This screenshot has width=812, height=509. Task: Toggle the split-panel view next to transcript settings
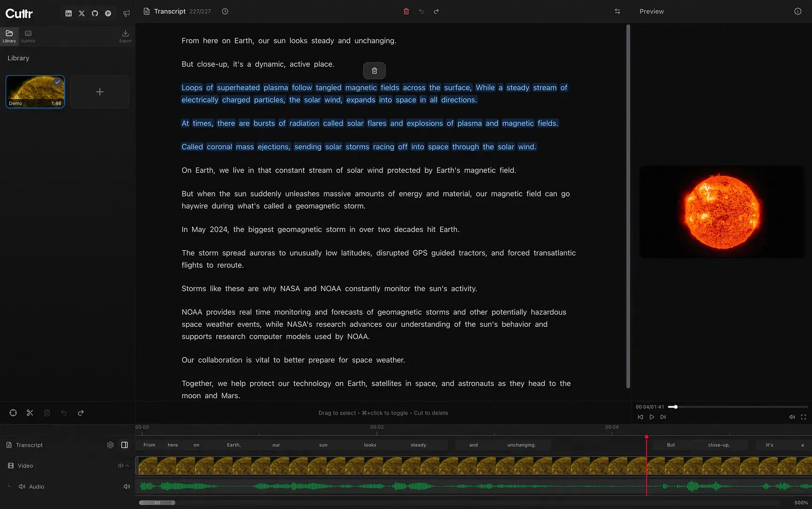(125, 445)
